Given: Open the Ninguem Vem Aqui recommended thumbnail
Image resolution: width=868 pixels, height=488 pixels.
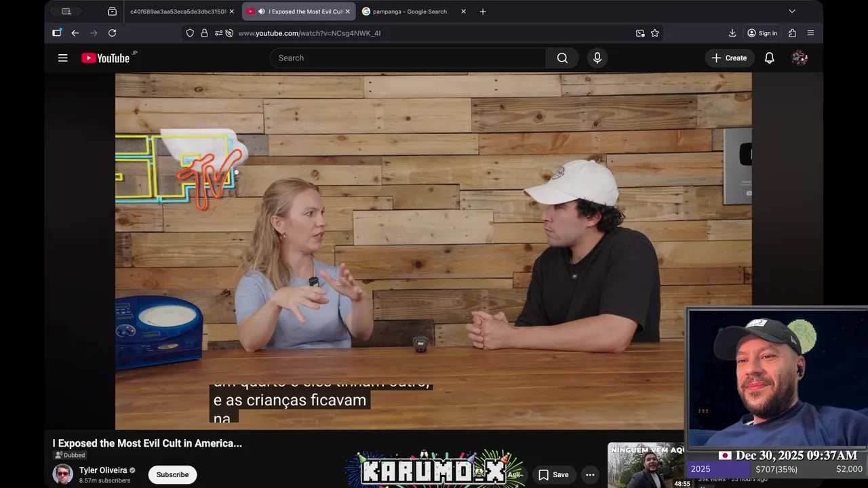Looking at the screenshot, I should tap(646, 465).
